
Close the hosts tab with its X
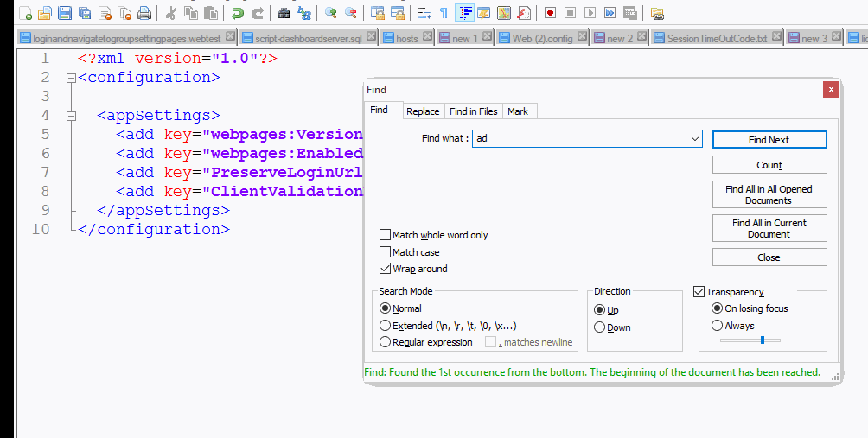coord(427,36)
